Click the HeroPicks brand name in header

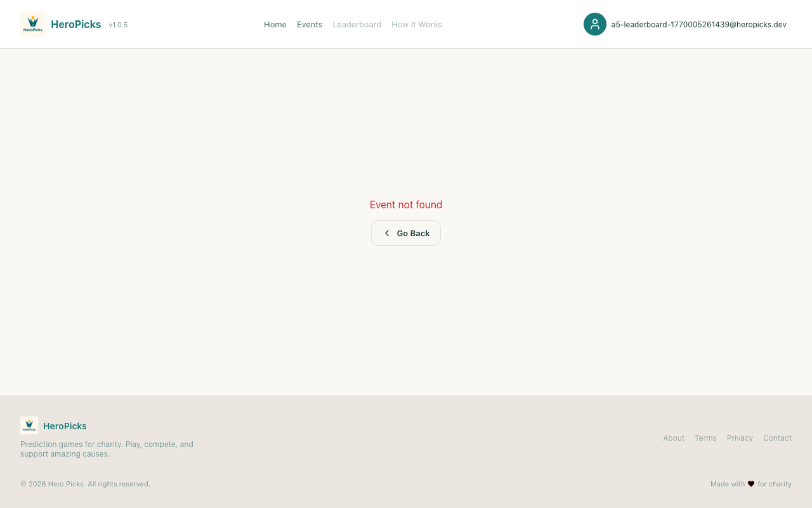tap(75, 24)
